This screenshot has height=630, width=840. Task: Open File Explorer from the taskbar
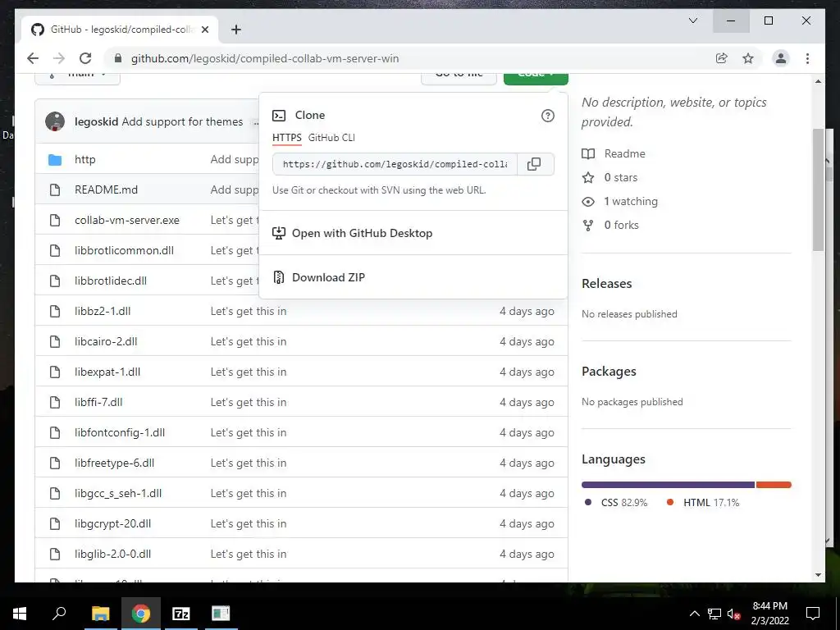tap(100, 614)
